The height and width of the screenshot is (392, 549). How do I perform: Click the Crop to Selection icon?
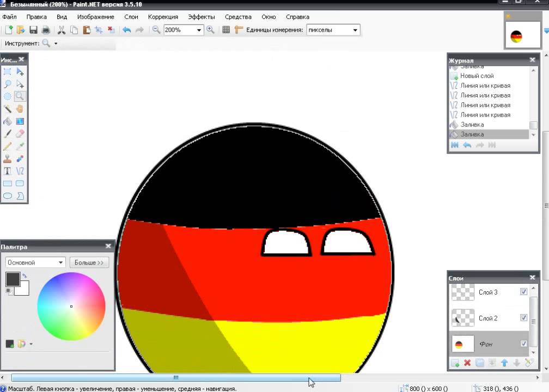[99, 30]
